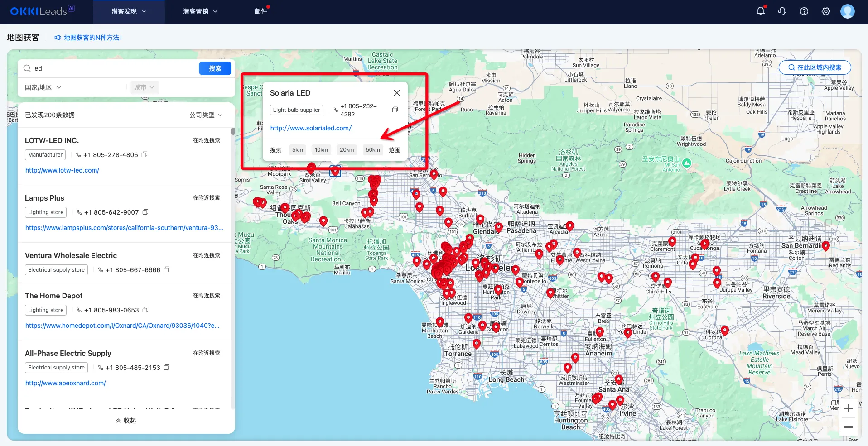Click the Manufacturer tag of LOTW-LED
868x446 pixels.
(45, 155)
